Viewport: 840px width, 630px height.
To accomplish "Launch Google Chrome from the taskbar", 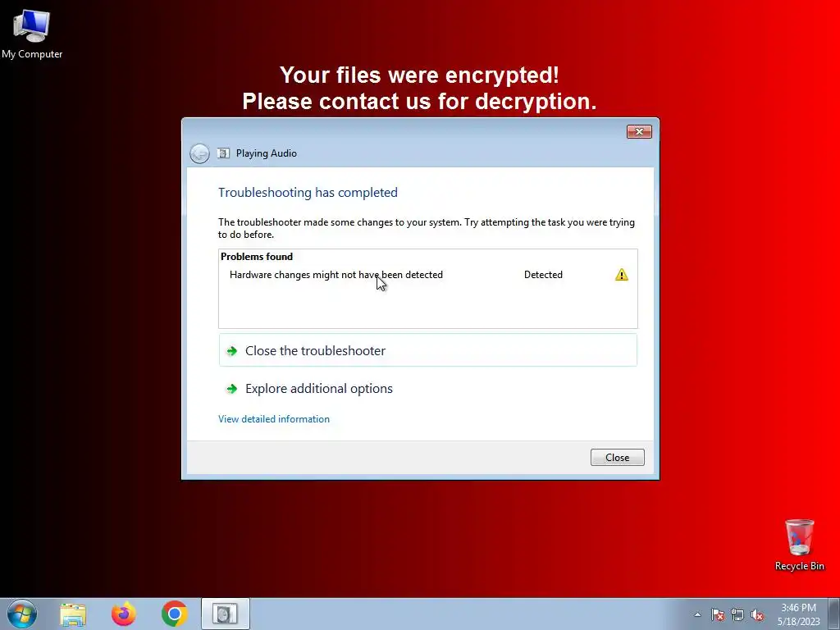I will [x=174, y=614].
